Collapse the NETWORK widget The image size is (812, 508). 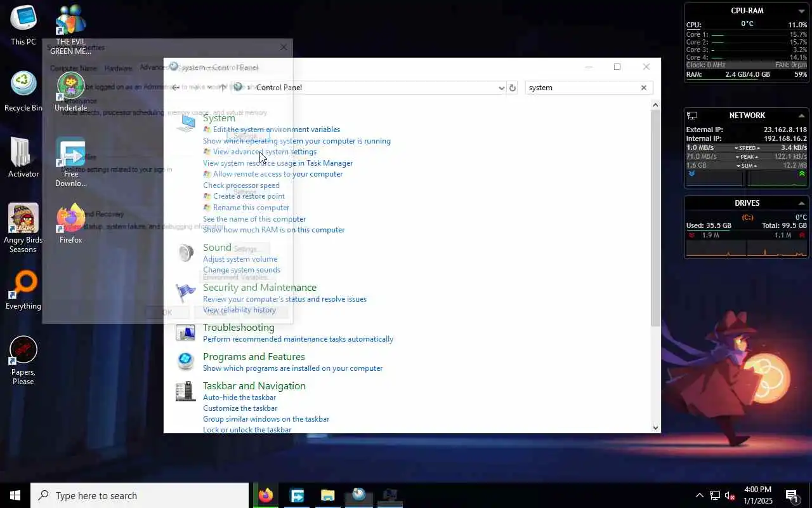801,116
